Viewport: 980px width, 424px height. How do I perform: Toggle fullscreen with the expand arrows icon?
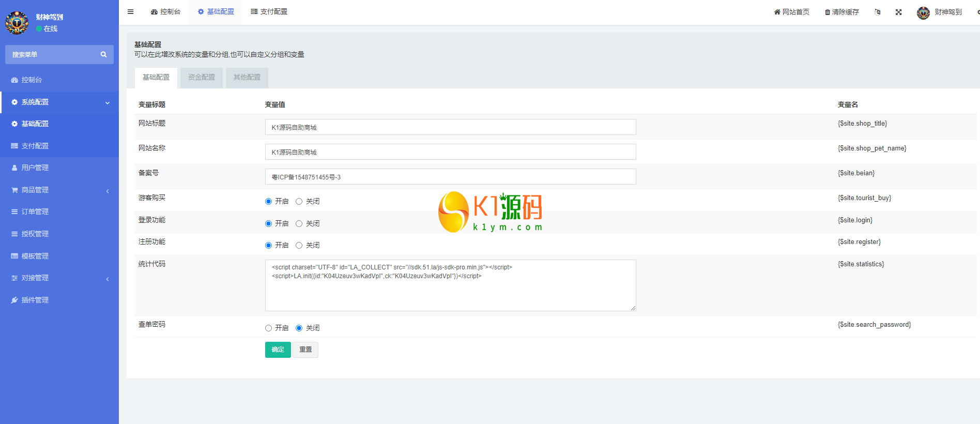click(899, 12)
